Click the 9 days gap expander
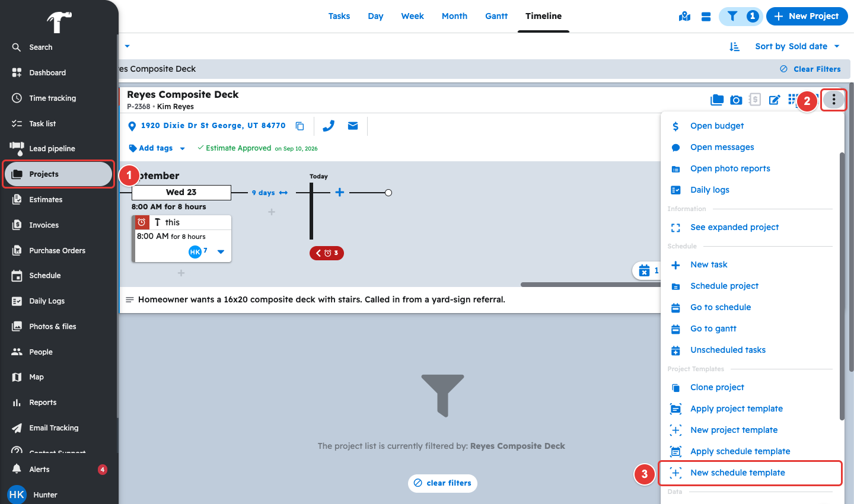This screenshot has height=504, width=854. point(270,193)
